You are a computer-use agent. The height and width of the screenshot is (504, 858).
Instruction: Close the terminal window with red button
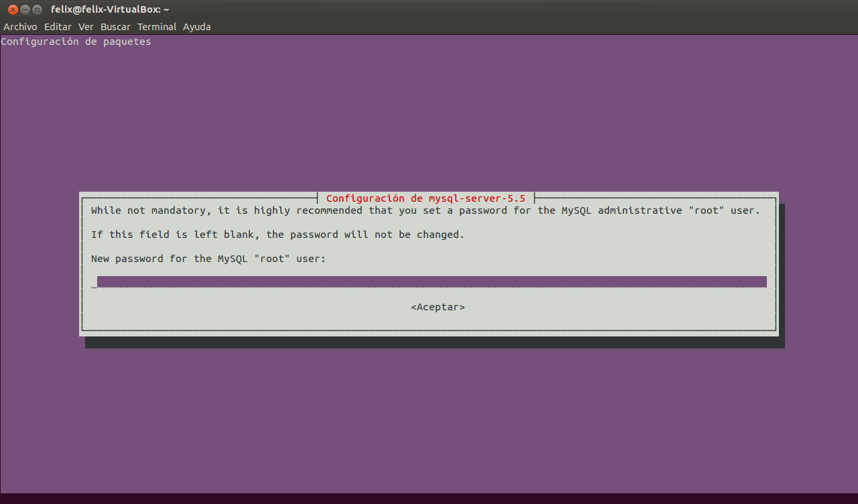[x=13, y=9]
